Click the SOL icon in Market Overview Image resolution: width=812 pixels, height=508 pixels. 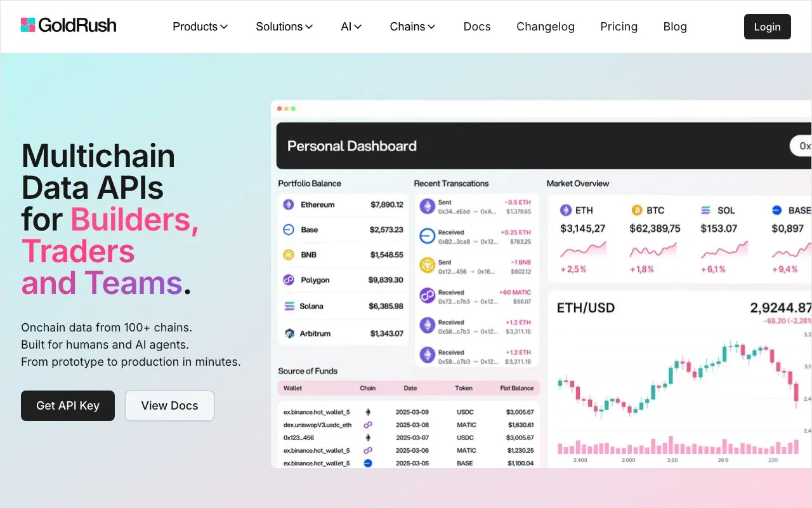coord(706,210)
